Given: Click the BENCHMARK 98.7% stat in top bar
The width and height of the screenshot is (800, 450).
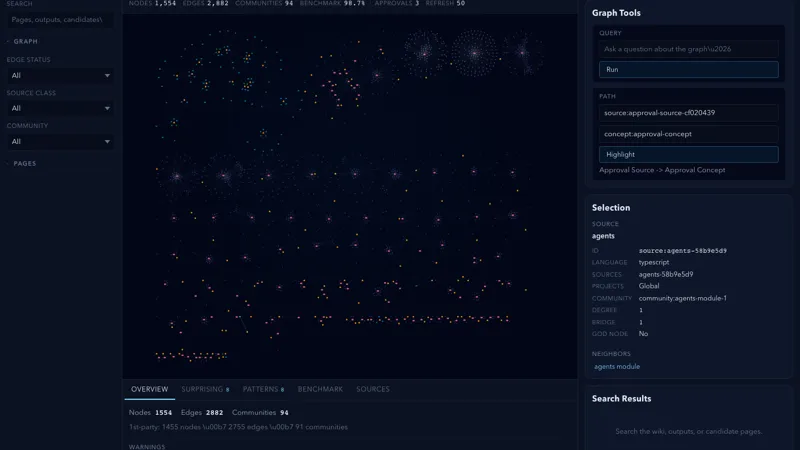Looking at the screenshot, I should tap(332, 3).
